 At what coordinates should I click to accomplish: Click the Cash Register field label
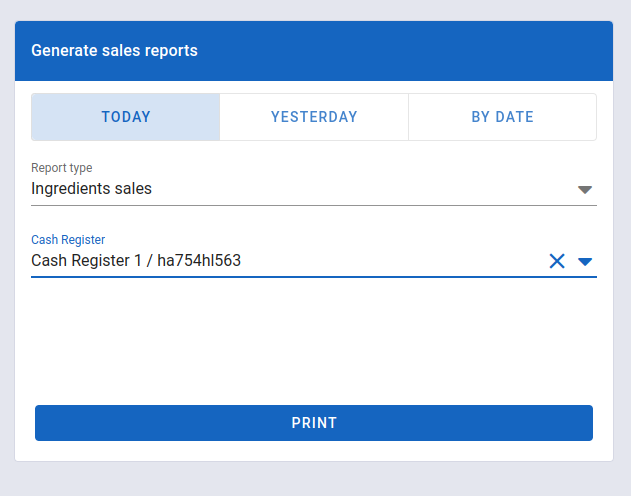tap(68, 240)
